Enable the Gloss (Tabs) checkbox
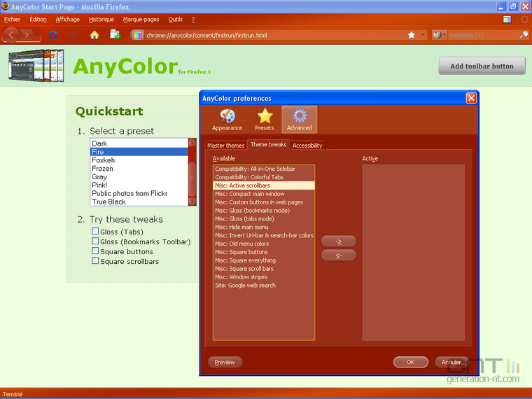The image size is (532, 399). [95, 232]
